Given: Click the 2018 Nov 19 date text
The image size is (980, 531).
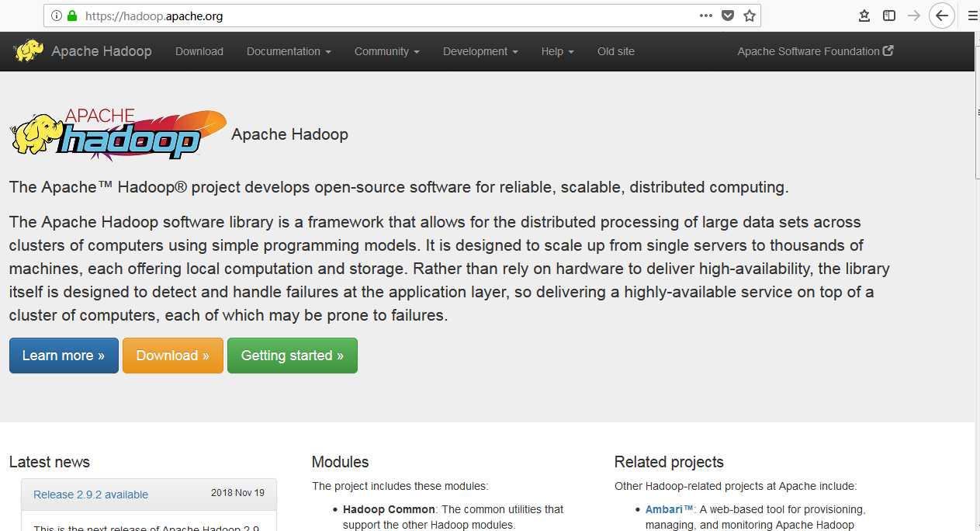Looking at the screenshot, I should (237, 493).
